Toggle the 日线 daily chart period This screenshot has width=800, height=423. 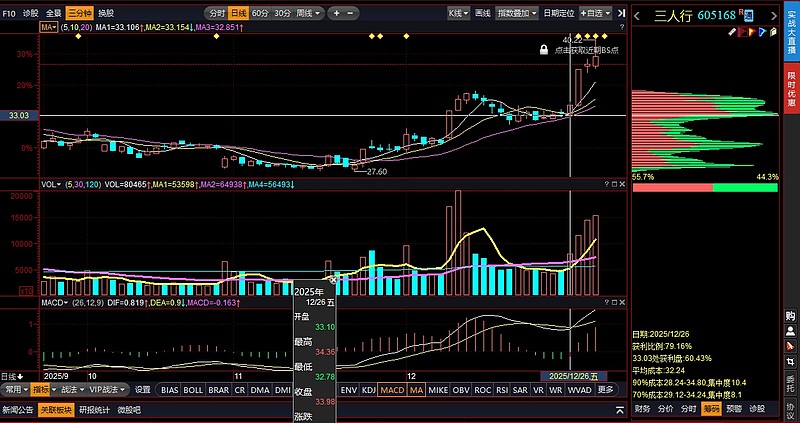238,13
